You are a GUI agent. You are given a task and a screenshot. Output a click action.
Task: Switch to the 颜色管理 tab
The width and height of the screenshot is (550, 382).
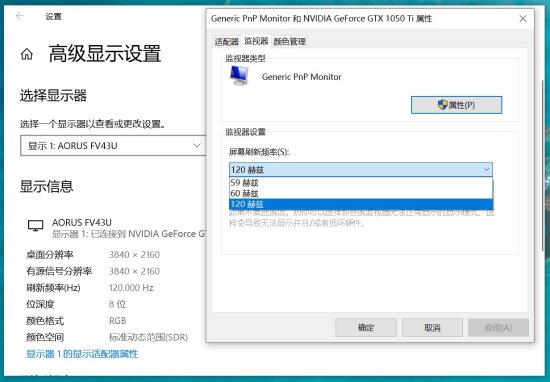pos(290,42)
